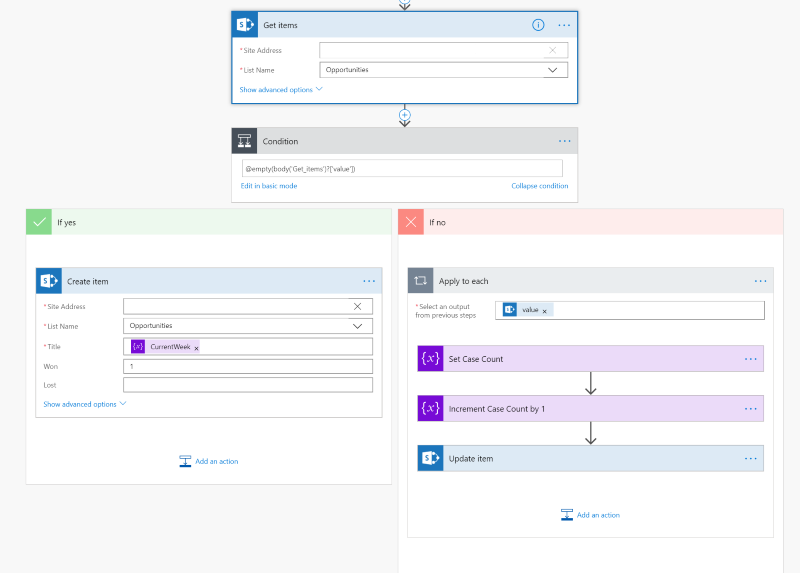Click the Set Case Count variable icon
The image size is (800, 573).
point(431,359)
